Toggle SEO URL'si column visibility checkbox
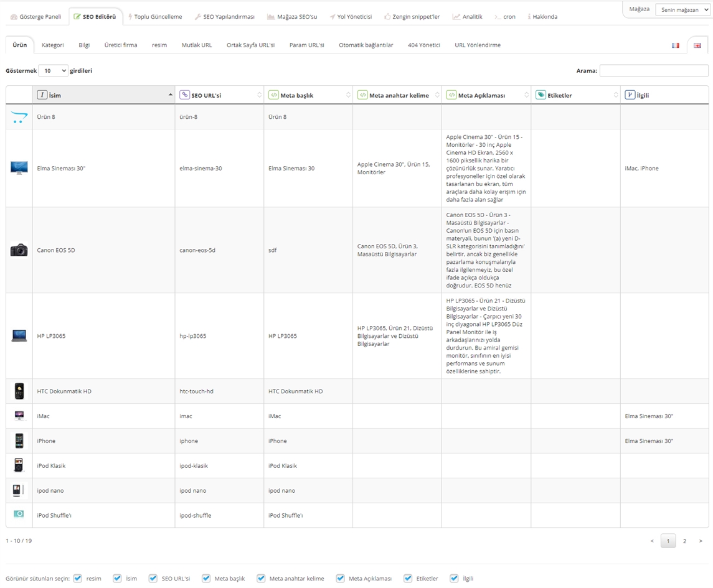Viewport: 713px width, 588px height. tap(153, 578)
